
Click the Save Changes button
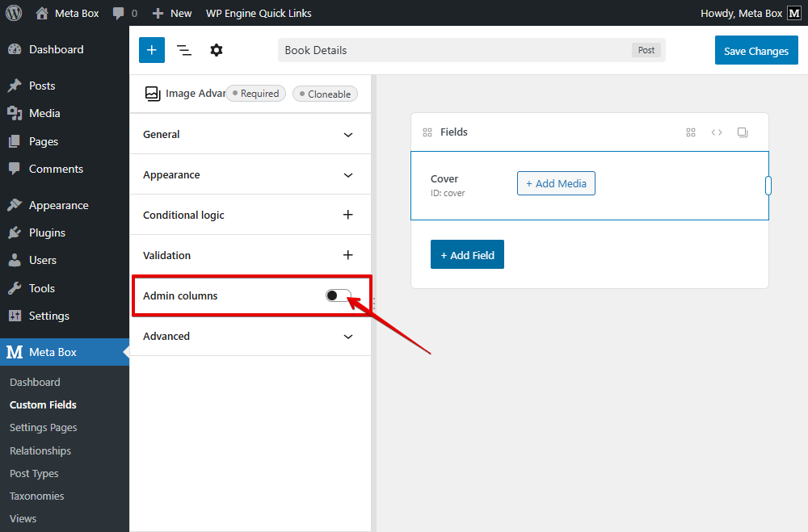click(756, 50)
